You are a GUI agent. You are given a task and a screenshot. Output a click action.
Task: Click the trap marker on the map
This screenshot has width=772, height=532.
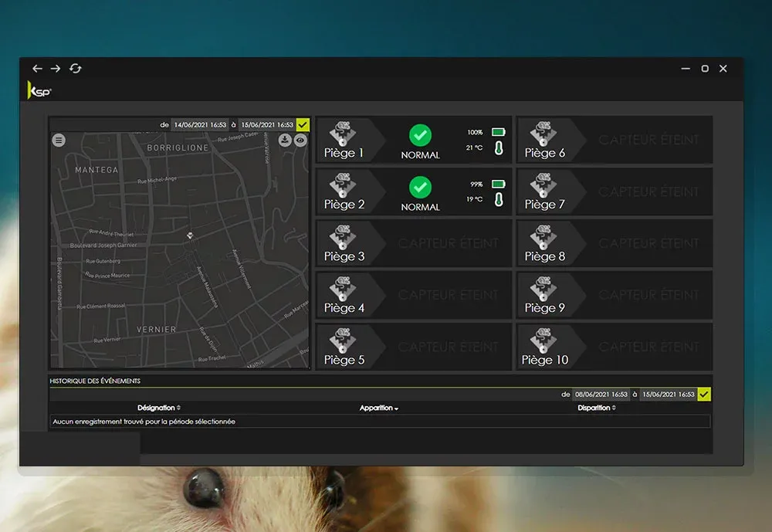pyautogui.click(x=190, y=235)
